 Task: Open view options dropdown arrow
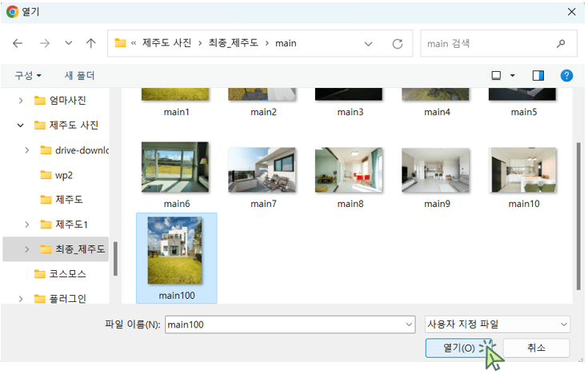[x=512, y=76]
